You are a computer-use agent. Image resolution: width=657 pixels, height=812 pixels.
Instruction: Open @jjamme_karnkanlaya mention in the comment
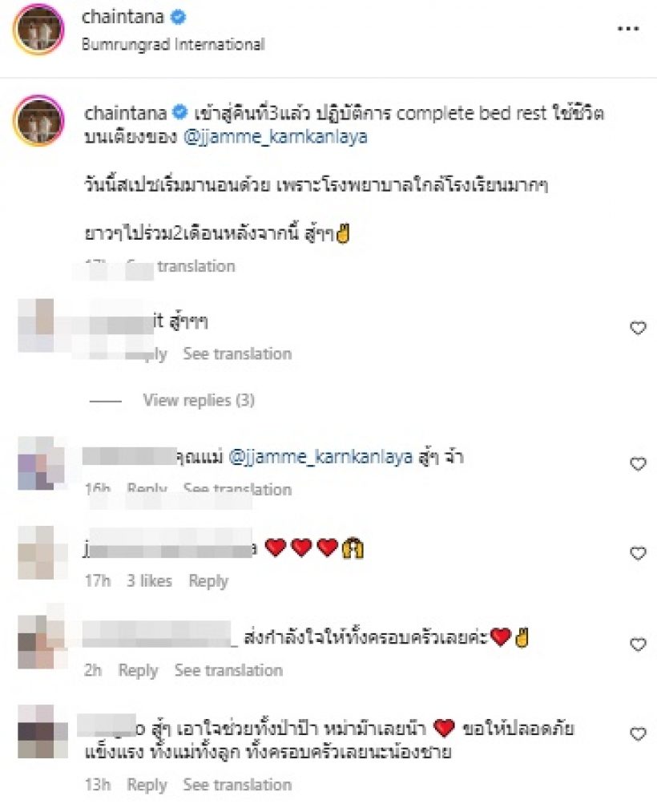click(x=320, y=458)
